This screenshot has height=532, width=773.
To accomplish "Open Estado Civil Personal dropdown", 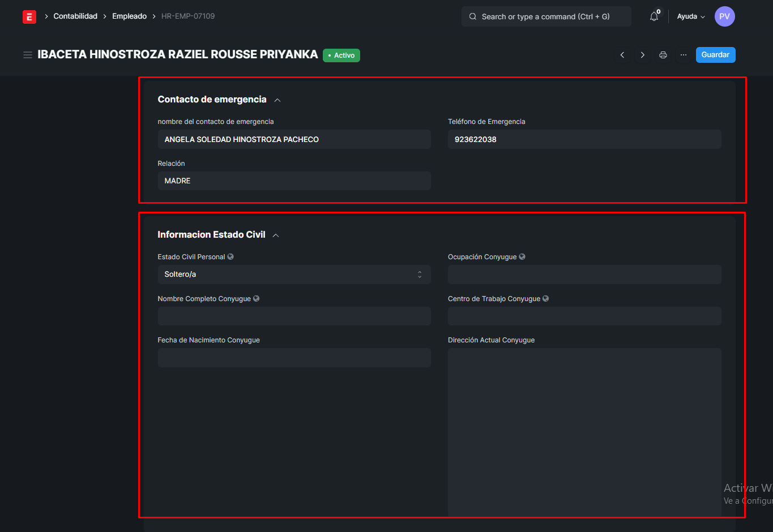I will (x=294, y=274).
